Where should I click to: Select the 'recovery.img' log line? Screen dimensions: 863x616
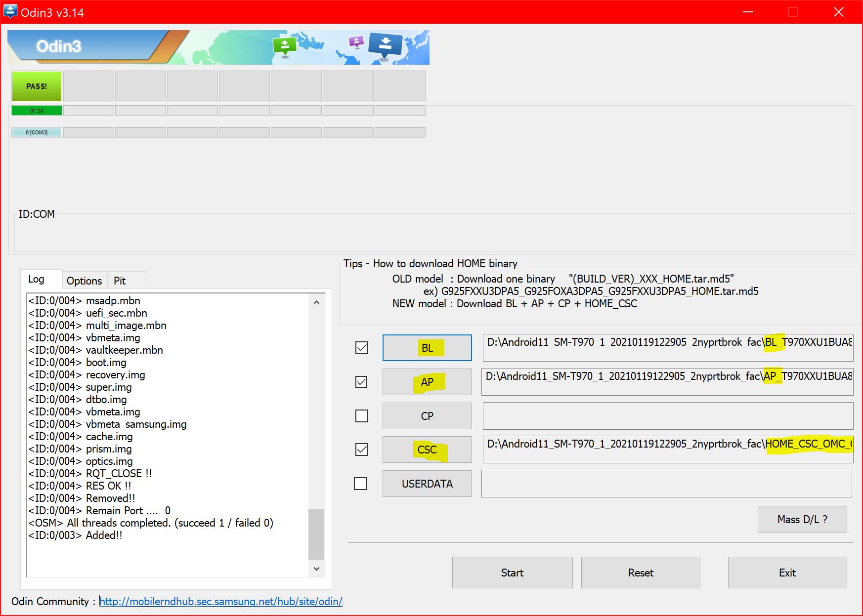tap(87, 374)
